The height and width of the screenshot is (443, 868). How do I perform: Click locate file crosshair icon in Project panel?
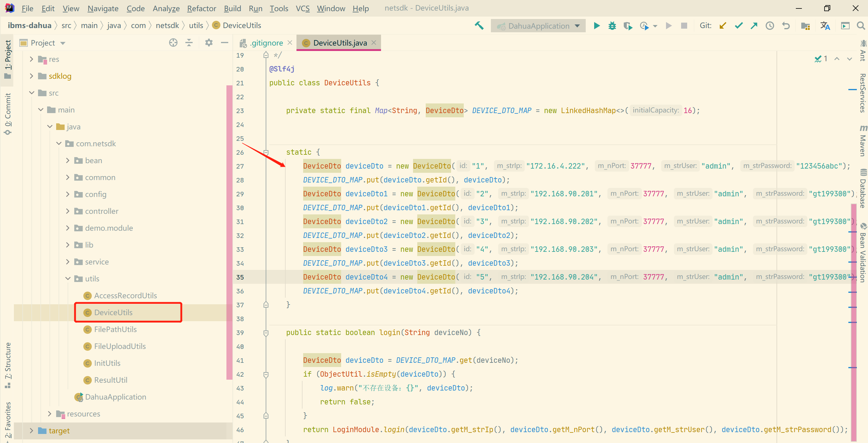point(173,43)
